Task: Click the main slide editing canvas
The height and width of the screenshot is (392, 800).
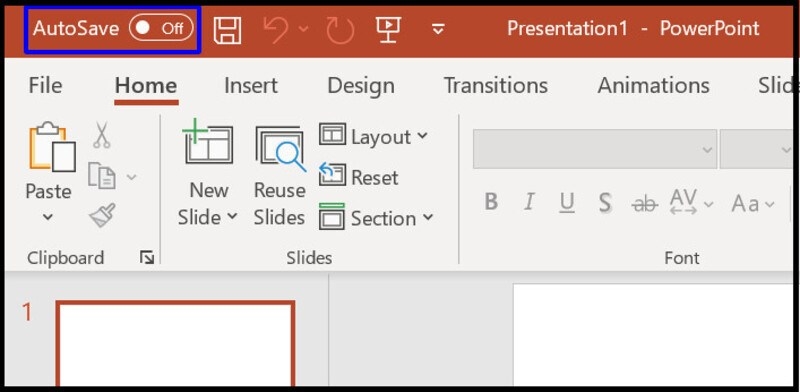Action: 653,335
